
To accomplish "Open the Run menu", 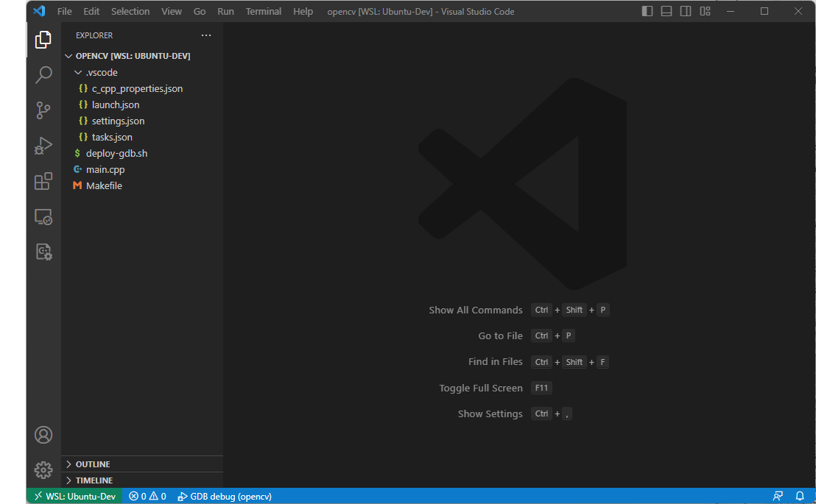I will [x=225, y=11].
